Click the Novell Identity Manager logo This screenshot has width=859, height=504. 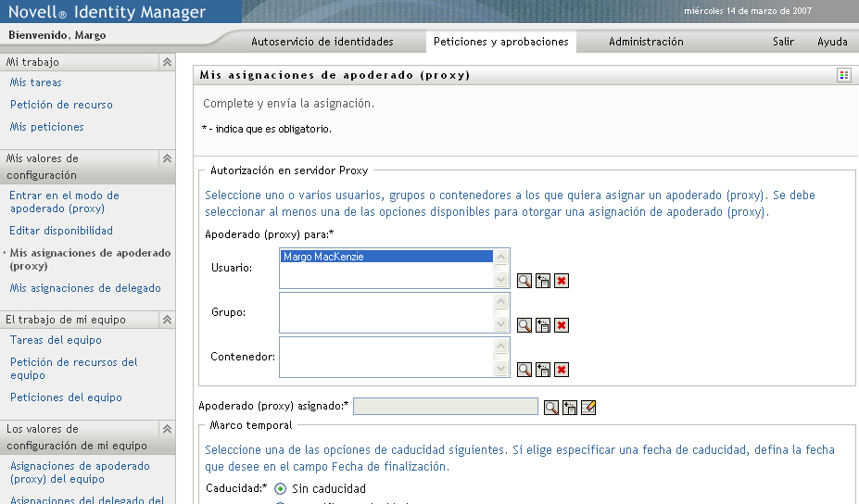(x=107, y=11)
